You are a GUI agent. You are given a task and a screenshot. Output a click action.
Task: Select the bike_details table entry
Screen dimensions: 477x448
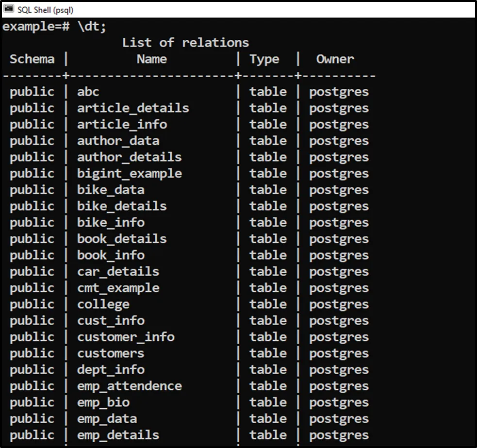122,206
